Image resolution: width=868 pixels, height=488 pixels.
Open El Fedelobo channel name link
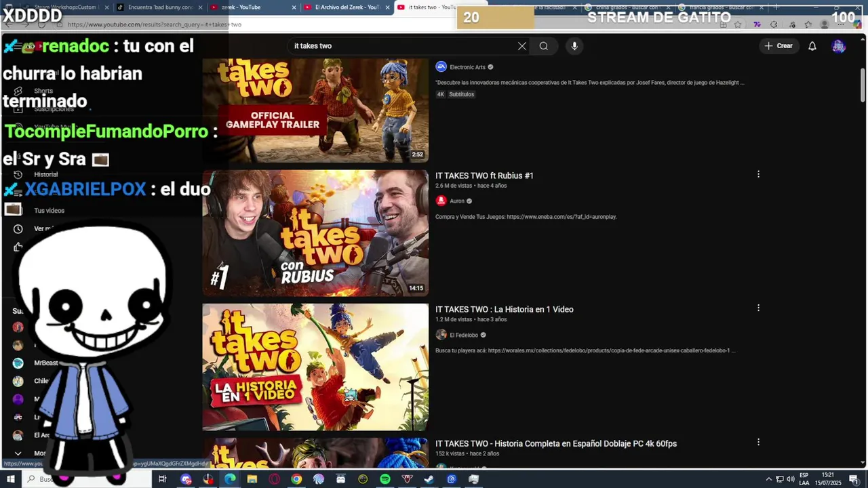coord(464,335)
